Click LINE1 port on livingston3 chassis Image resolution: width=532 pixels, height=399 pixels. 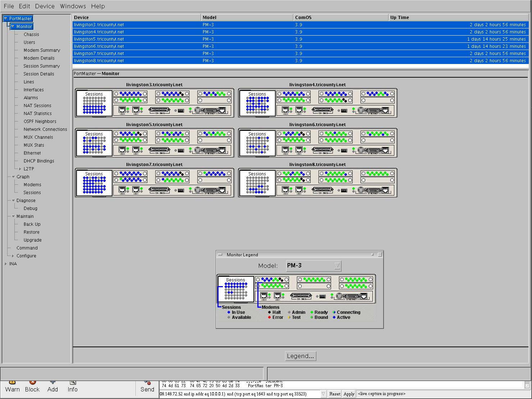coord(136,110)
